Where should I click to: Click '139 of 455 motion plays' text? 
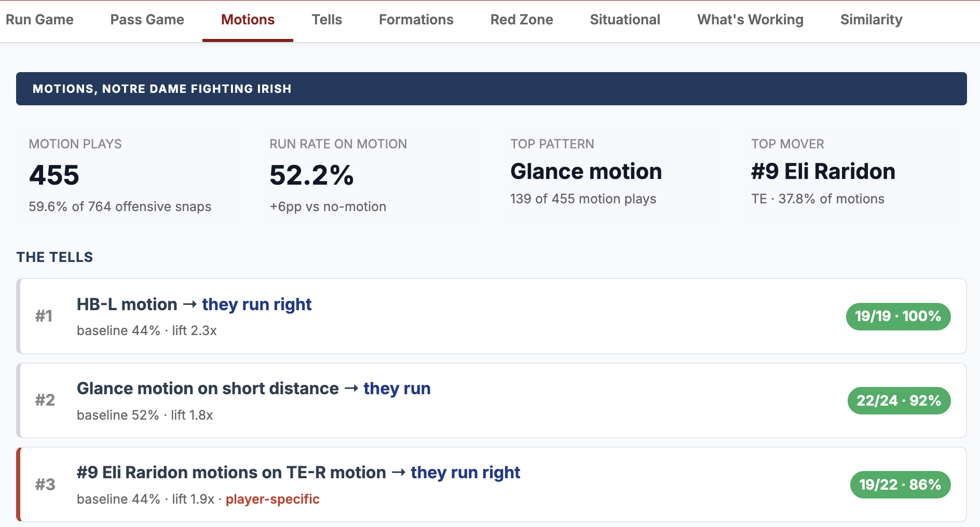point(583,199)
